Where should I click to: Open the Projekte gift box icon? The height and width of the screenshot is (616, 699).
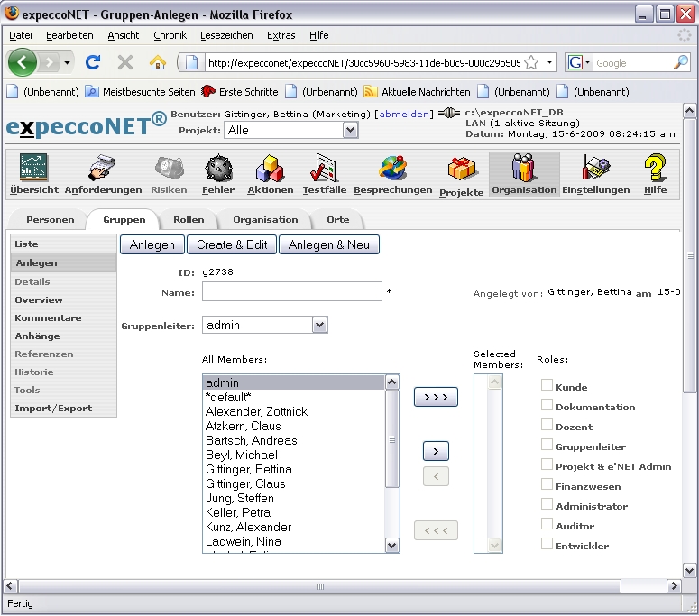[x=462, y=170]
